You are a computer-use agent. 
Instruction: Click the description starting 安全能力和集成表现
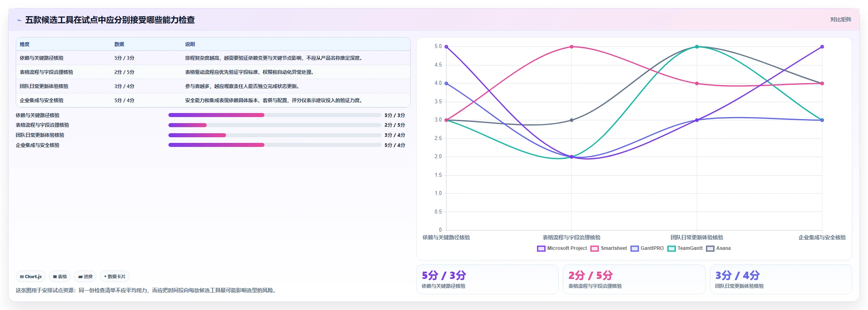(275, 101)
